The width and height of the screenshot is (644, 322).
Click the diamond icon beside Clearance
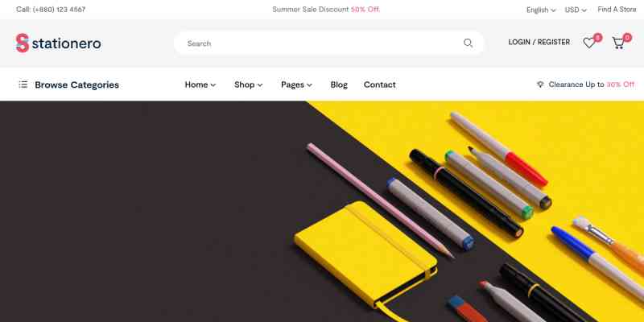click(540, 85)
